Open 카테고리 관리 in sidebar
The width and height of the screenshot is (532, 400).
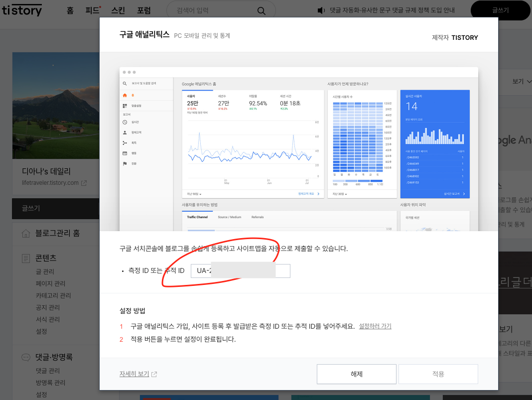click(53, 295)
